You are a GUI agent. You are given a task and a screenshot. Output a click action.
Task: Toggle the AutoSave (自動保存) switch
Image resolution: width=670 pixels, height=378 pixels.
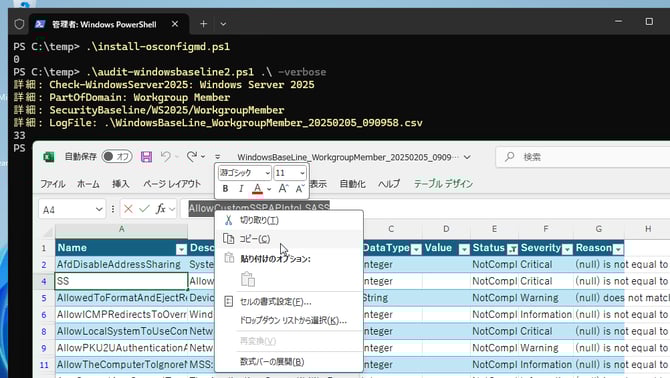[117, 157]
